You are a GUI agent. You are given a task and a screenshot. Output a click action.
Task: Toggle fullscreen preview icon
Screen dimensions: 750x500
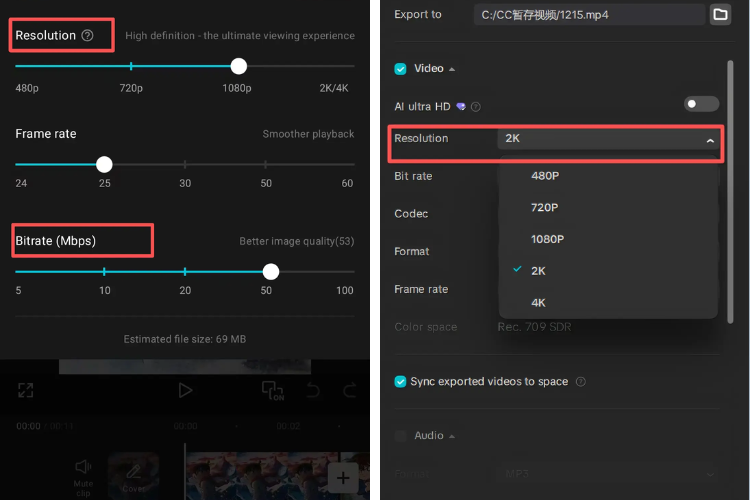click(26, 390)
